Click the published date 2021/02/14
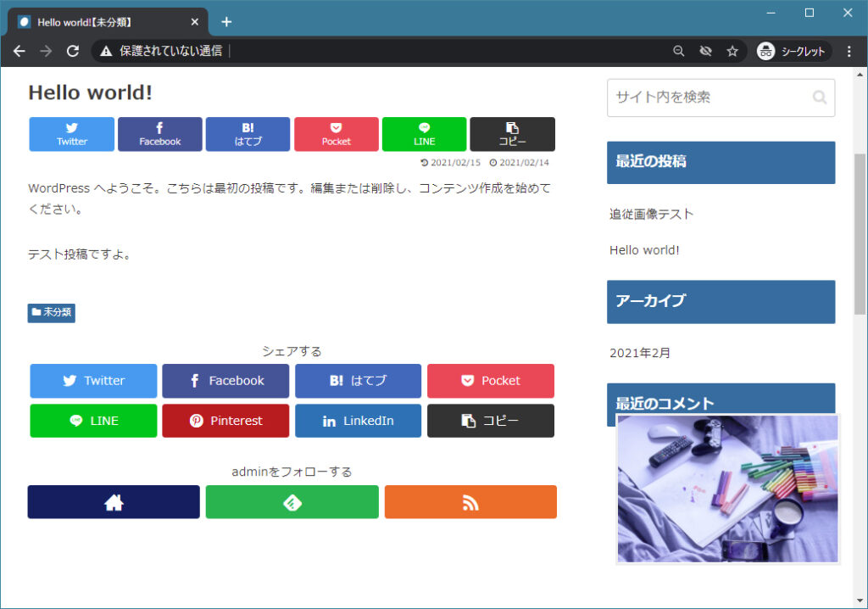The height and width of the screenshot is (609, 868). point(520,162)
